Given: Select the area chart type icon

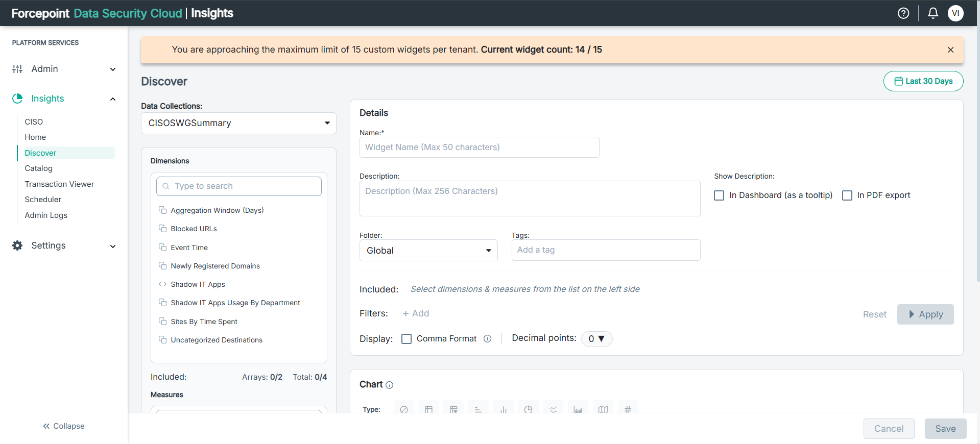Looking at the screenshot, I should point(578,409).
